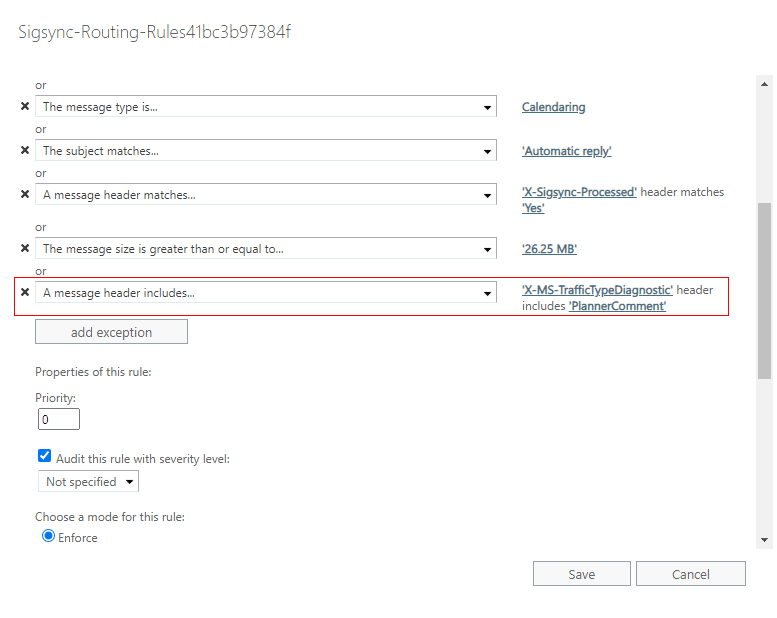The width and height of the screenshot is (777, 618).
Task: Select the Enforce mode radio button
Action: point(48,536)
